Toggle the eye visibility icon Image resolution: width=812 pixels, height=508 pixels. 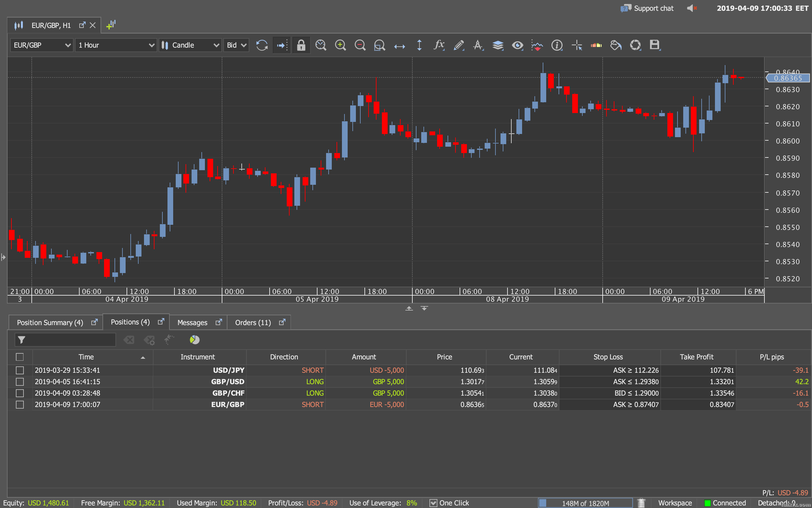point(517,45)
